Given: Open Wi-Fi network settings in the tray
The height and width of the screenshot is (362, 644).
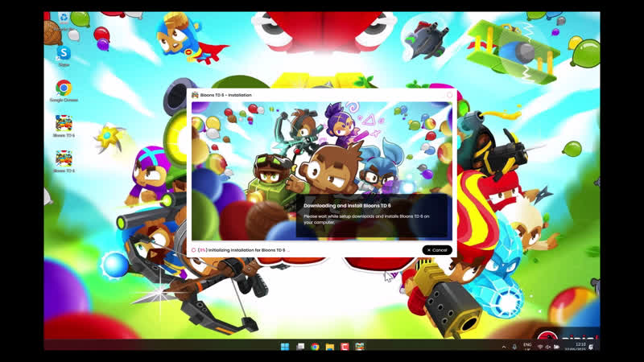Looking at the screenshot, I should click(540, 348).
